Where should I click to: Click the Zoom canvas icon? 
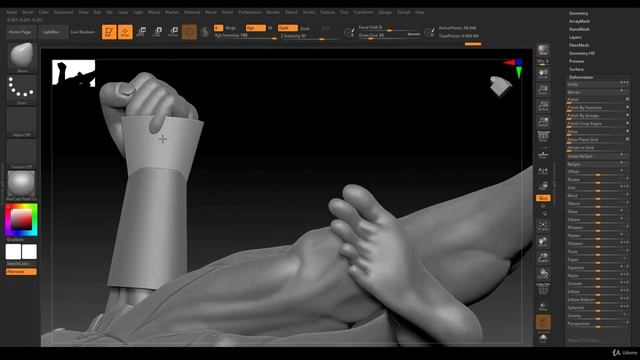click(x=543, y=90)
